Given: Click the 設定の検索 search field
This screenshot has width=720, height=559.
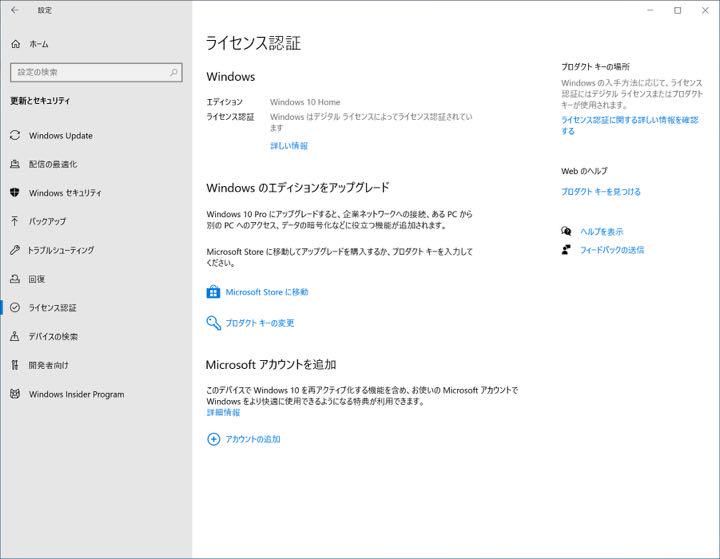Looking at the screenshot, I should 96,72.
